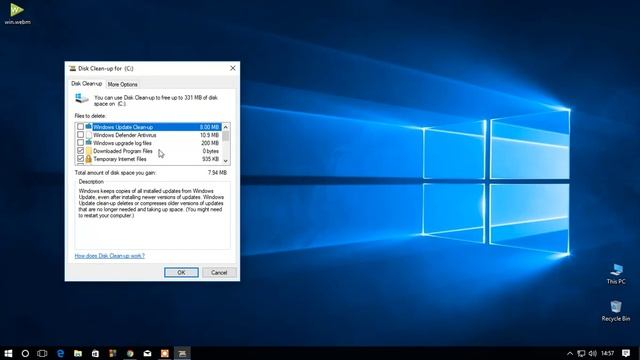Select the Windows upgrade log files row
The image size is (640, 360).
tap(148, 143)
